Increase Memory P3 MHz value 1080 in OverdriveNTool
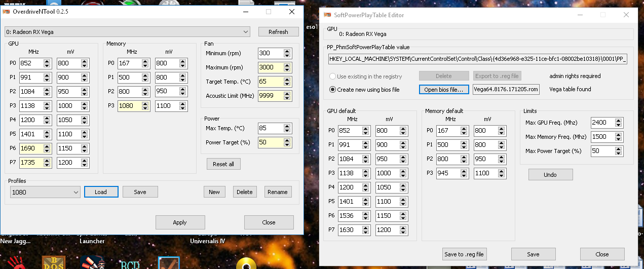The height and width of the screenshot is (269, 644). tap(146, 104)
